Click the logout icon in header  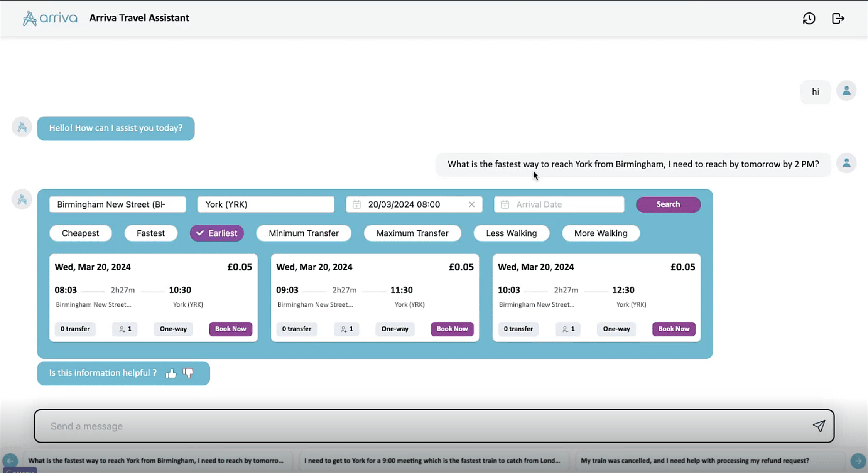point(838,18)
